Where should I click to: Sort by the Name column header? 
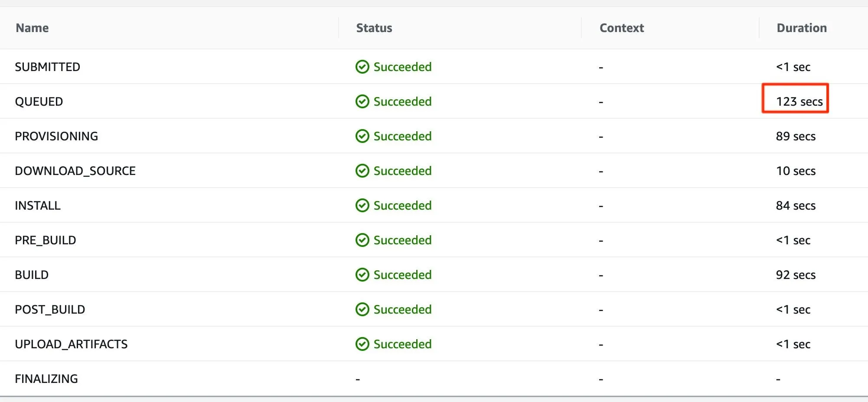click(x=32, y=28)
